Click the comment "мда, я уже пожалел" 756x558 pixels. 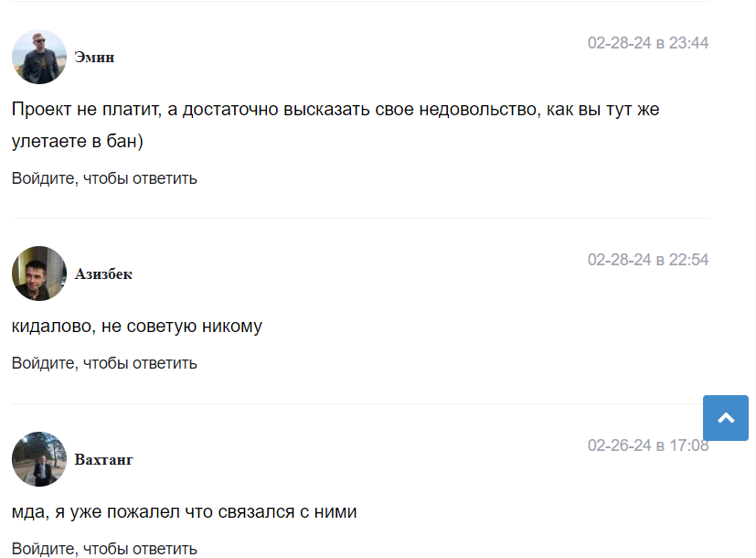coord(184,511)
